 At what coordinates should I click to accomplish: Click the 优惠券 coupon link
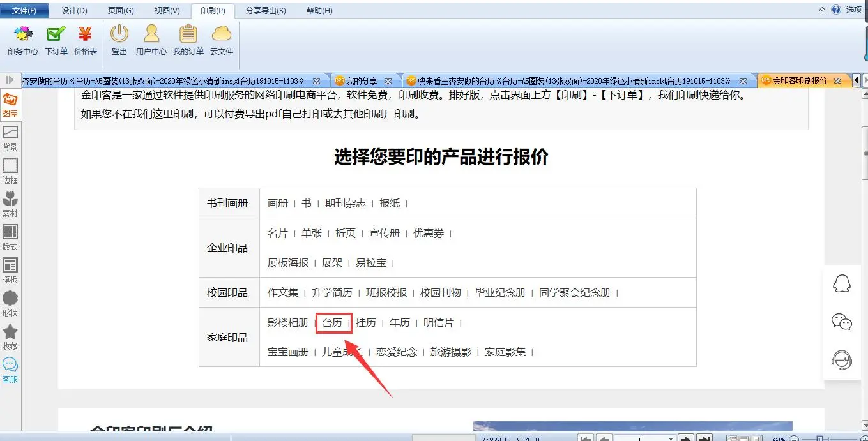(429, 234)
